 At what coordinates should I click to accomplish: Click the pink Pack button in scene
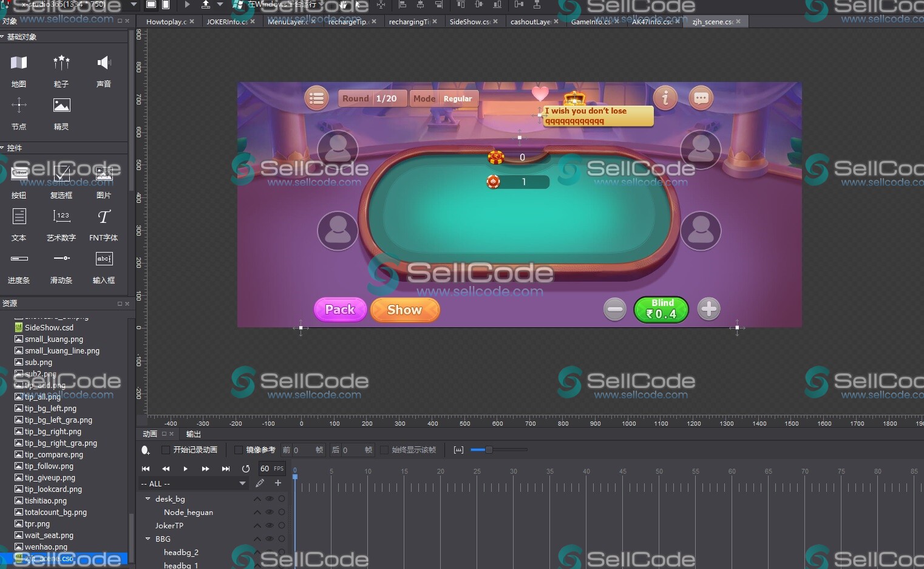tap(340, 310)
